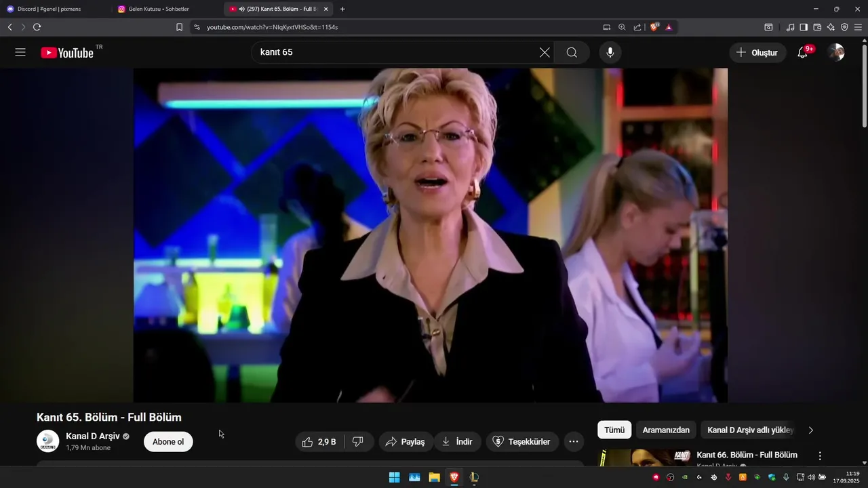Select the Aramanızdan filter chip
This screenshot has width=868, height=488.
[x=666, y=430]
